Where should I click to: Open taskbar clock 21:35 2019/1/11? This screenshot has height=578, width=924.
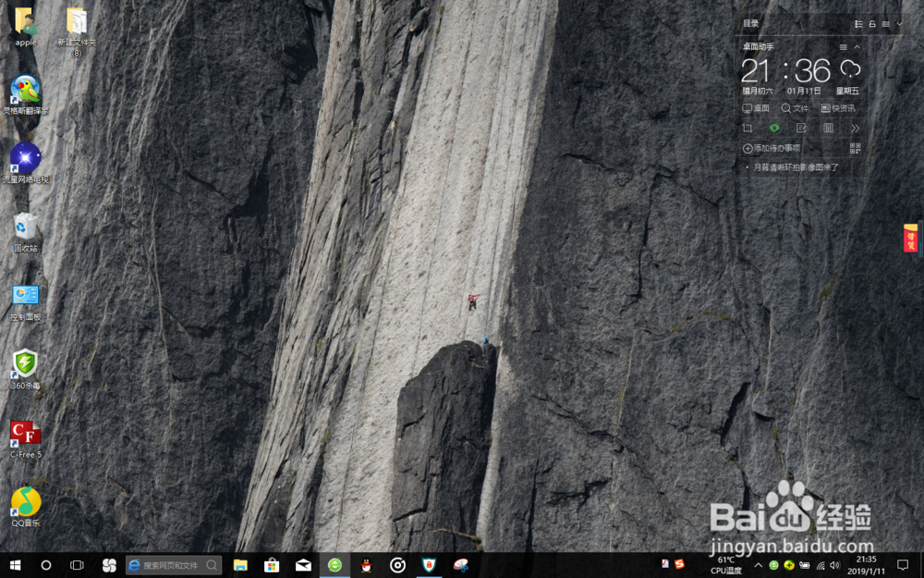tap(867, 565)
